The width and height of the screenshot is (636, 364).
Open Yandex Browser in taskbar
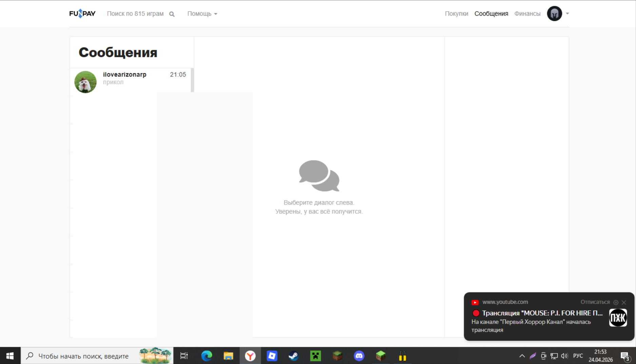tap(250, 356)
